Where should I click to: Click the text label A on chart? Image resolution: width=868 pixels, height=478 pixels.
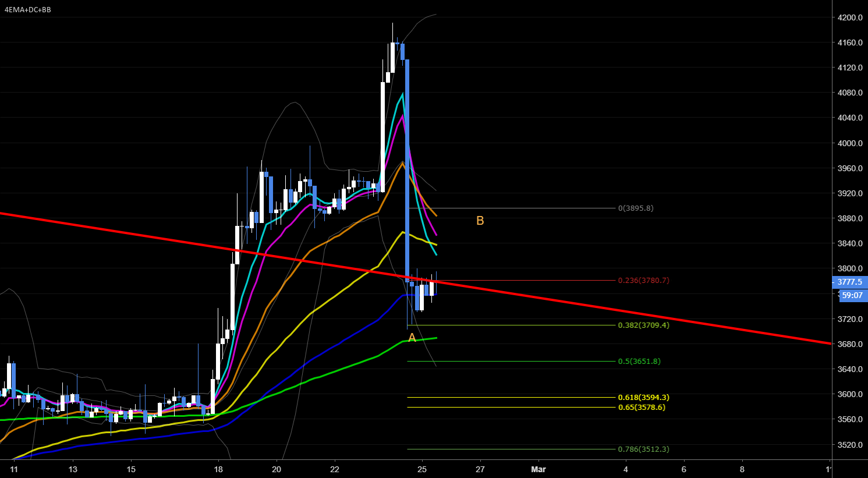412,337
